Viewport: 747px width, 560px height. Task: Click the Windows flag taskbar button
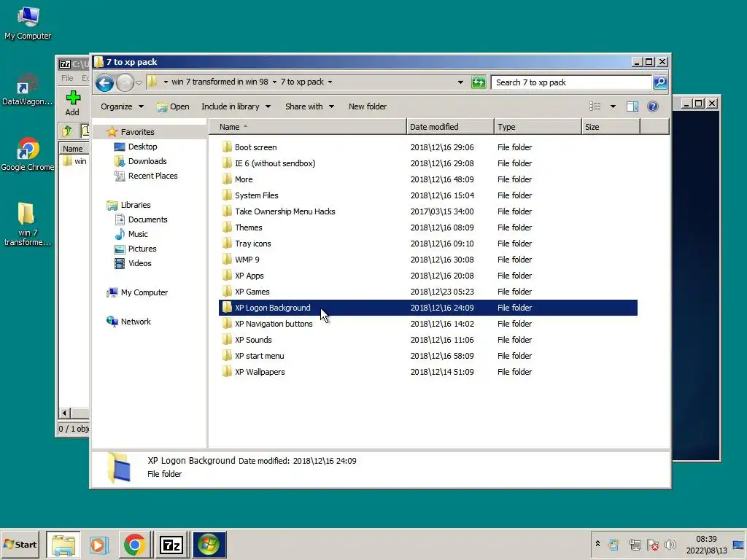(209, 545)
